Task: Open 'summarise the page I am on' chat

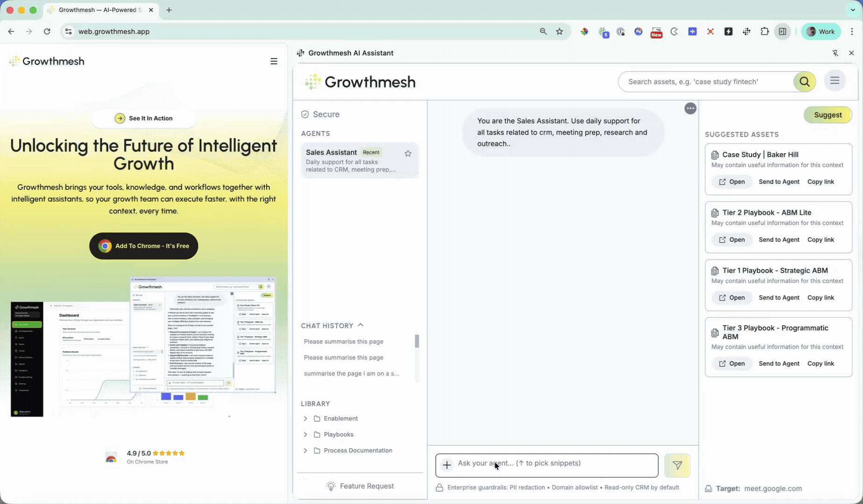Action: [x=351, y=373]
